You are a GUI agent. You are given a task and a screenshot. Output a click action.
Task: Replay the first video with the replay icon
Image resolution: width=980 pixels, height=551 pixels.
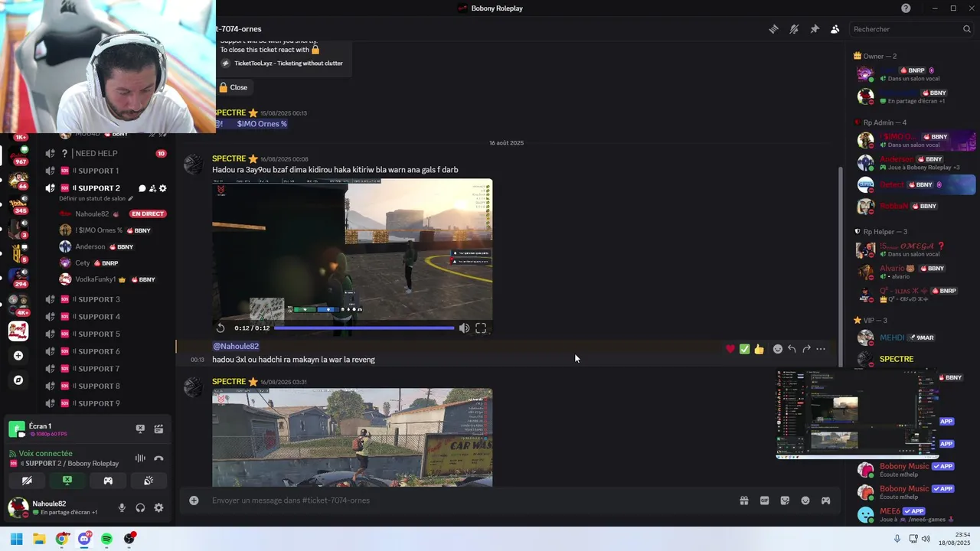coord(220,328)
